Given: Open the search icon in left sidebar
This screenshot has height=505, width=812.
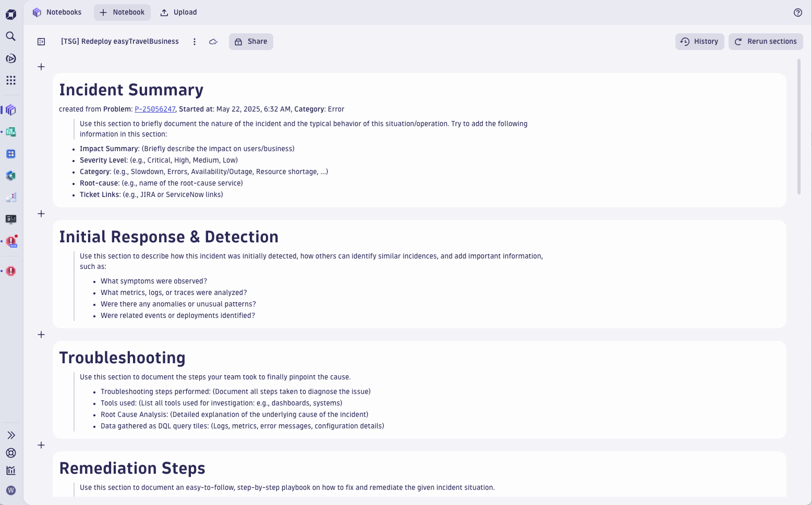Looking at the screenshot, I should click(x=10, y=36).
